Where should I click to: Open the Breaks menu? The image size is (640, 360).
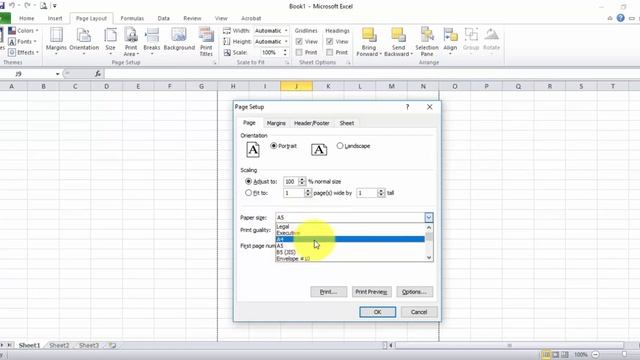152,41
